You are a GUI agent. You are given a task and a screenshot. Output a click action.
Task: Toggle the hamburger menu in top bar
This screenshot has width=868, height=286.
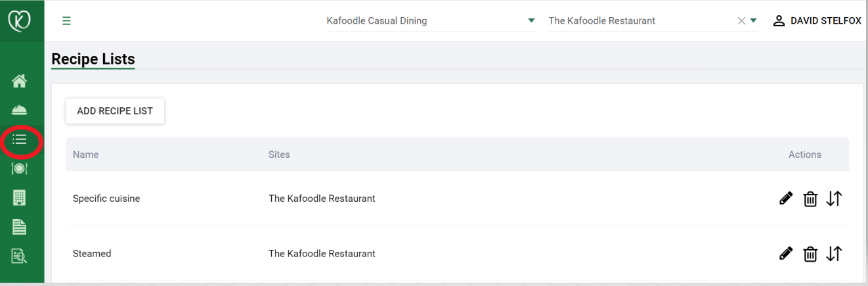[66, 21]
